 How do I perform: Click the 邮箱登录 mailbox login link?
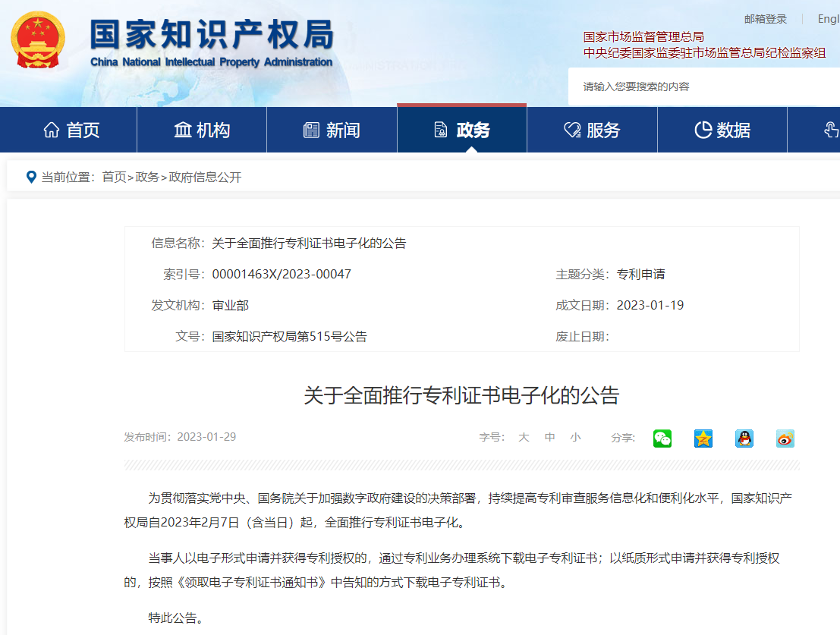(766, 19)
